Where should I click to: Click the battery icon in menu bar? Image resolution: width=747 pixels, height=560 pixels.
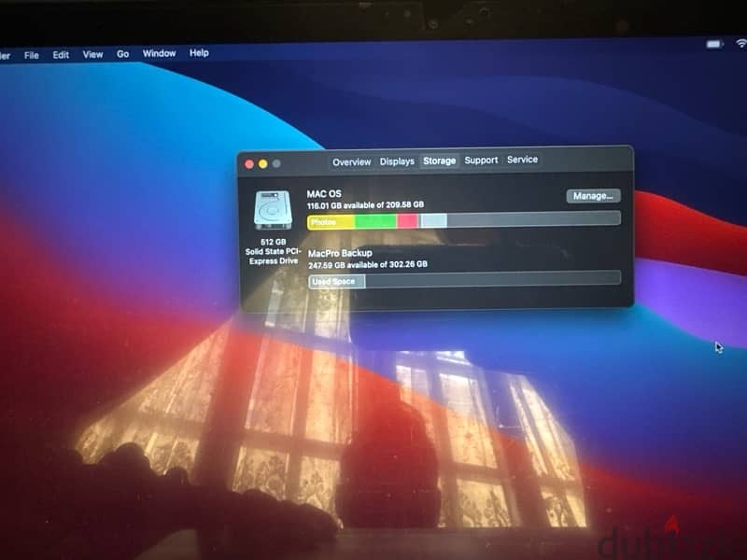pos(714,44)
